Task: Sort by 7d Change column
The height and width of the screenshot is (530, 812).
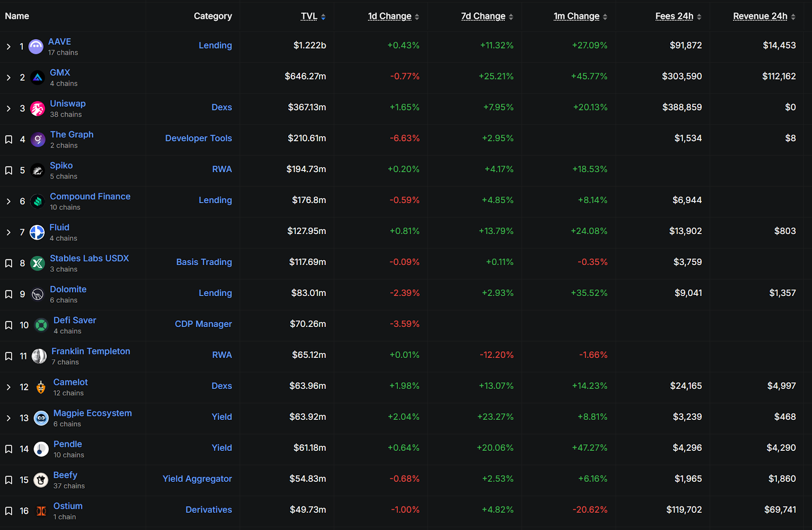Action: (x=487, y=16)
